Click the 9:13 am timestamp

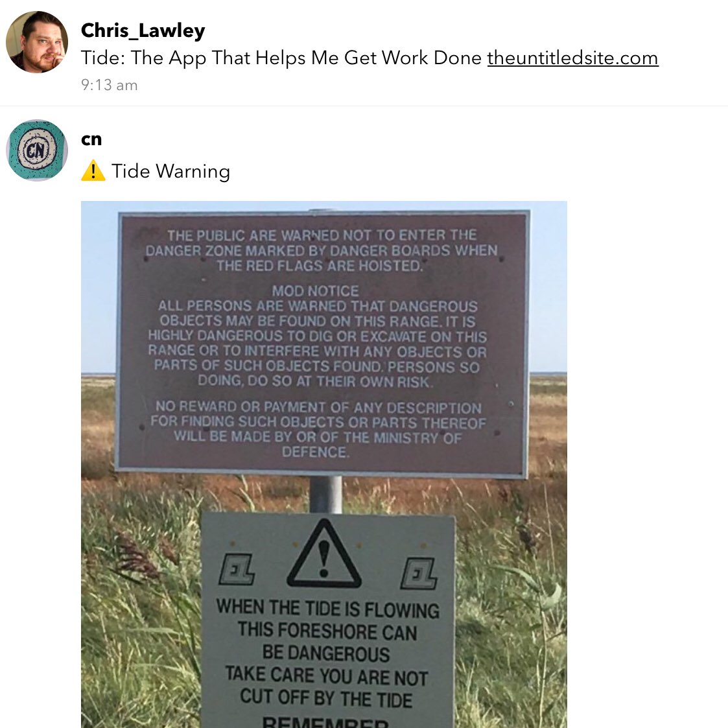109,85
